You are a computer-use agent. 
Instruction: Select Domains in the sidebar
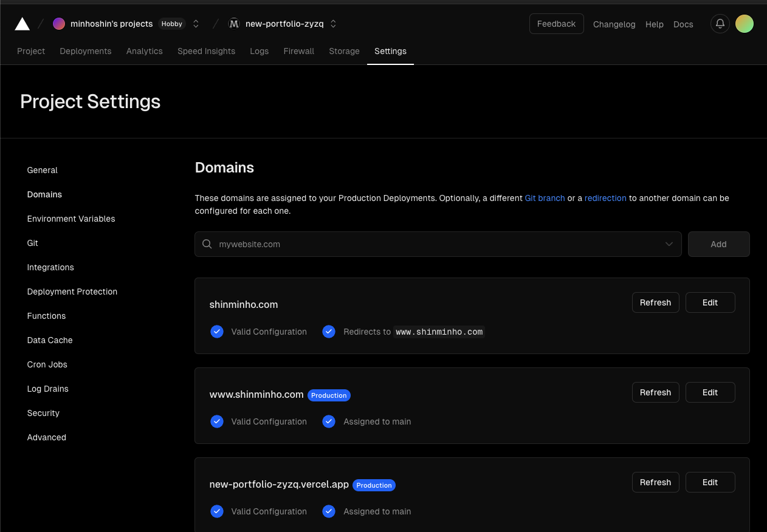click(x=44, y=194)
